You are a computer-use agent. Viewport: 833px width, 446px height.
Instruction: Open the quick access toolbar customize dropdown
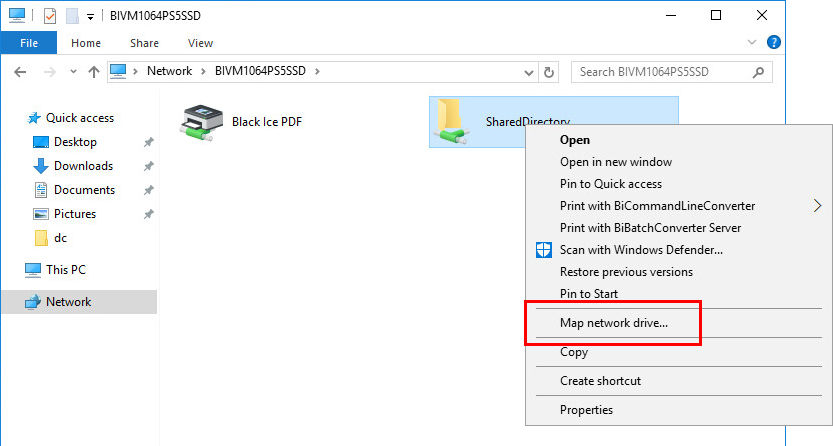tap(90, 17)
